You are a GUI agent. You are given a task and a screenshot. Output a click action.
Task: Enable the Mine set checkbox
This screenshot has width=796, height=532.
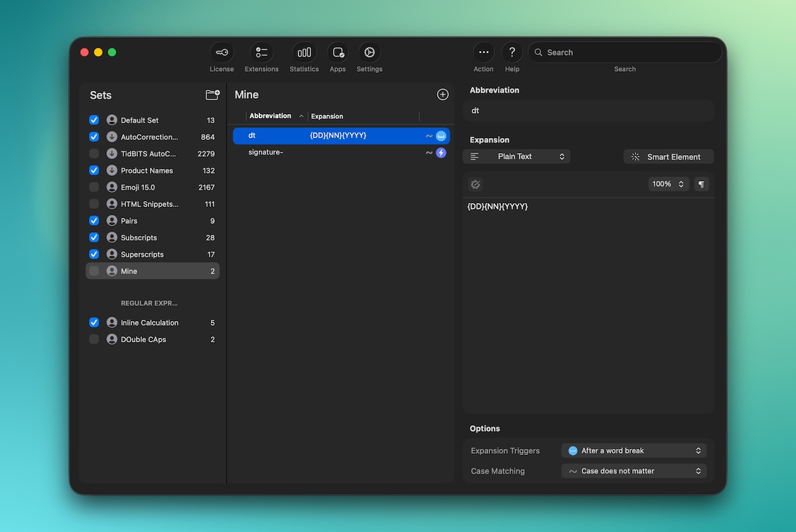click(x=94, y=271)
